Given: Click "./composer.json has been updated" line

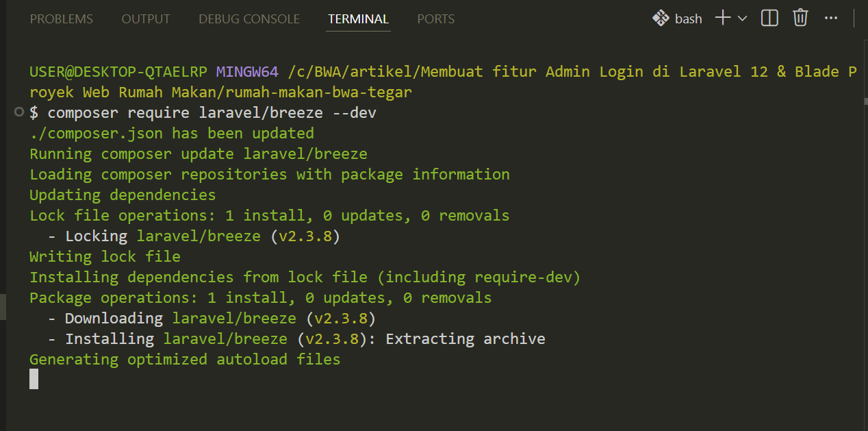Looking at the screenshot, I should click(x=172, y=133).
